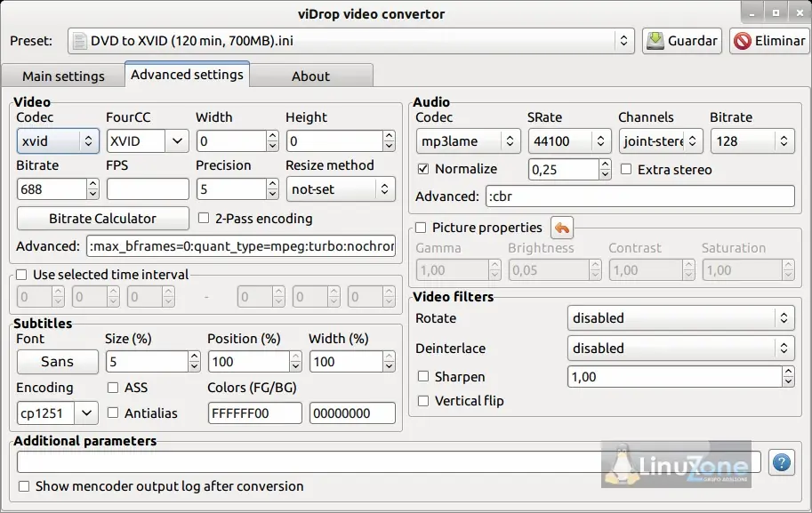Click the FFFFFF00 foreground color field
The image size is (812, 513).
pos(254,413)
